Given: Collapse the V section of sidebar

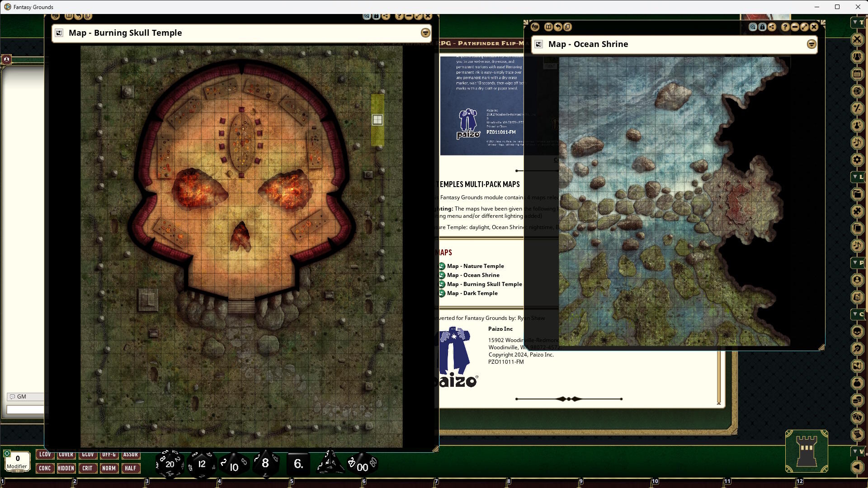Looking at the screenshot, I should [858, 451].
